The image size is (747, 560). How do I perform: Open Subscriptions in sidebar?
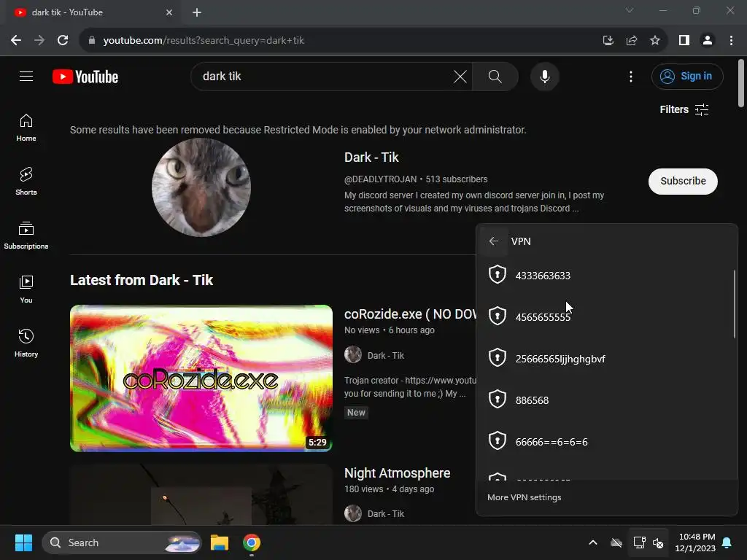[x=26, y=236]
